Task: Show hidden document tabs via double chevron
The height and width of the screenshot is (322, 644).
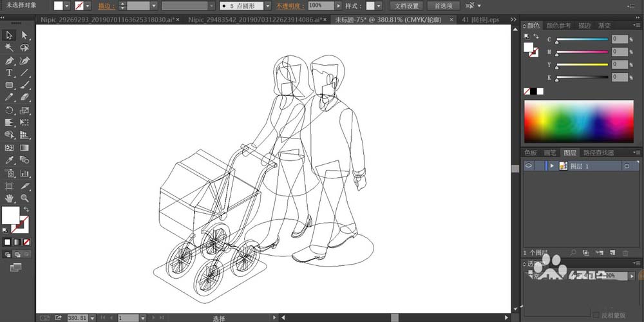Action: pos(513,19)
